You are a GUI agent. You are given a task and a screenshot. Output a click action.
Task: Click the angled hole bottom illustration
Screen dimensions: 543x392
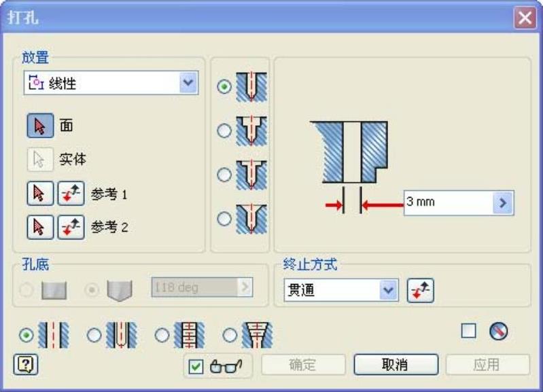120,291
